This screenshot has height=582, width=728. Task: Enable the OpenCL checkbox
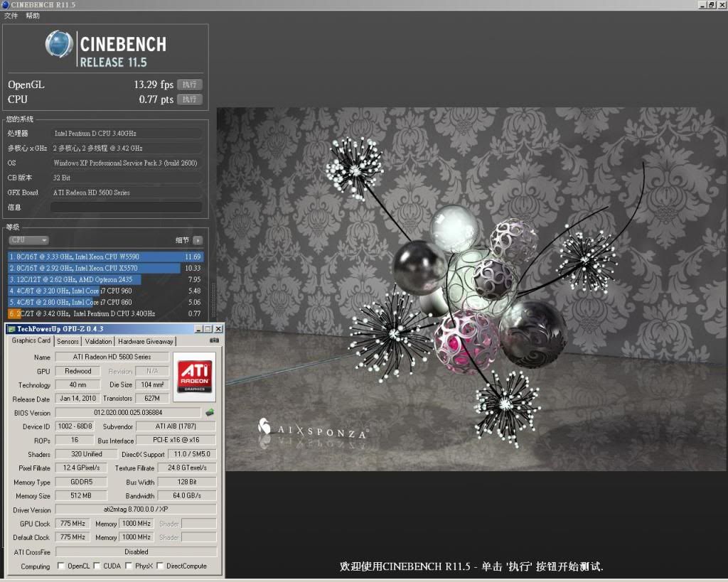[60, 566]
